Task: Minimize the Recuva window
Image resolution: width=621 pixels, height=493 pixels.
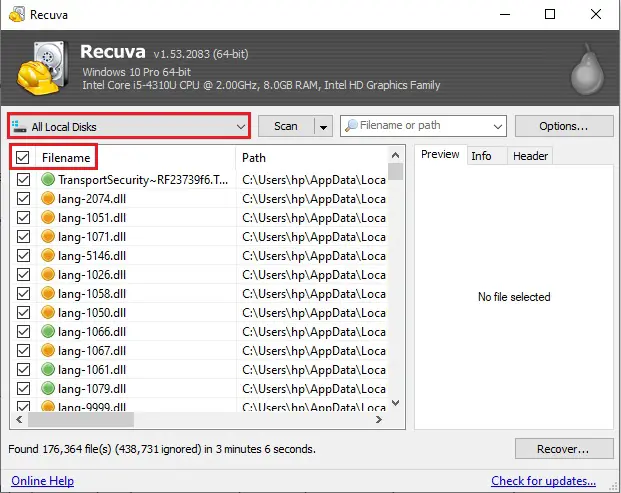Action: (x=505, y=15)
